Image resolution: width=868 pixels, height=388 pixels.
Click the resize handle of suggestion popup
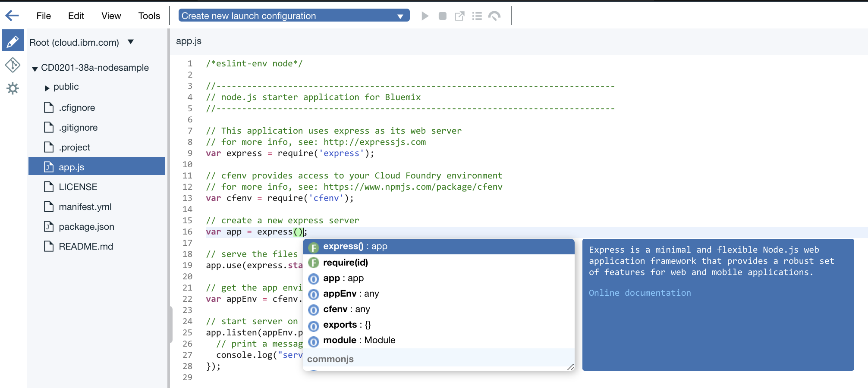570,367
